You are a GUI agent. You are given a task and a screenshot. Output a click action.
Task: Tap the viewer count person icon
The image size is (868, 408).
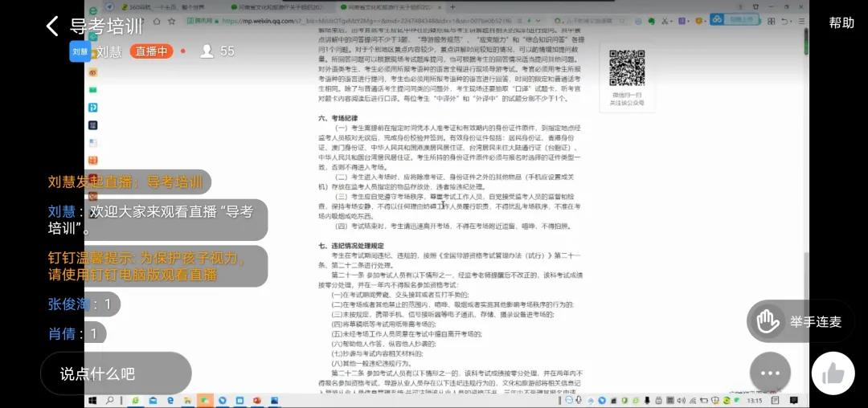(x=207, y=51)
